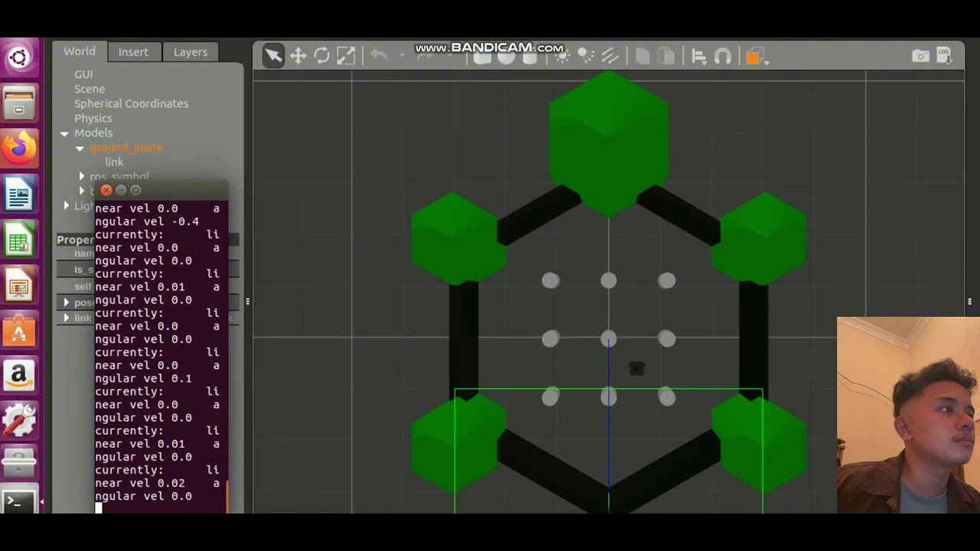This screenshot has width=980, height=551.
Task: Open the Files manager in dock
Action: [19, 102]
